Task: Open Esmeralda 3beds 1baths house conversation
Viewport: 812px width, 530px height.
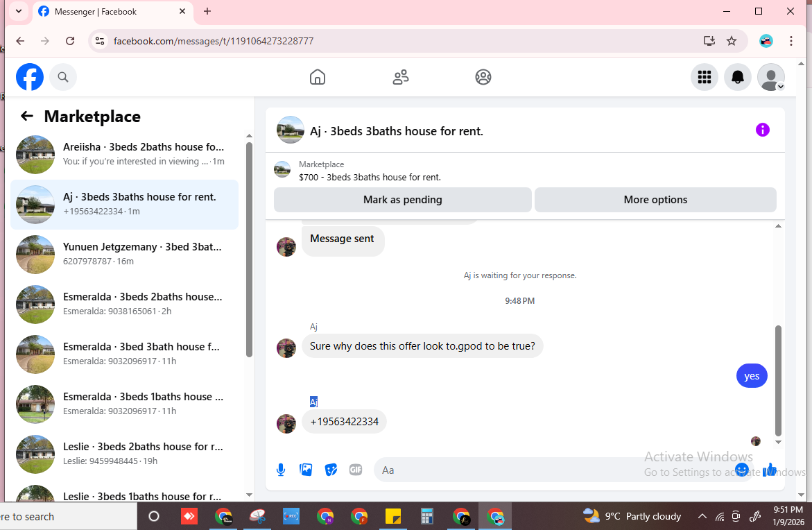Action: (124, 404)
